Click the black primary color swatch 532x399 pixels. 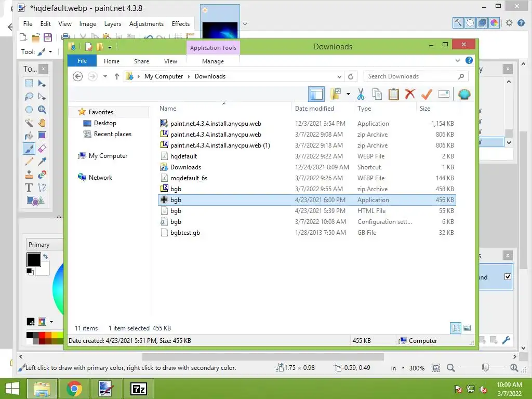point(34,260)
